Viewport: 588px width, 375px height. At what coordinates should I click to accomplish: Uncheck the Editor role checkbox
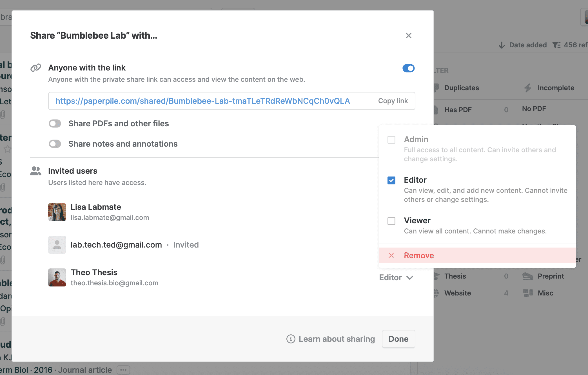tap(391, 180)
